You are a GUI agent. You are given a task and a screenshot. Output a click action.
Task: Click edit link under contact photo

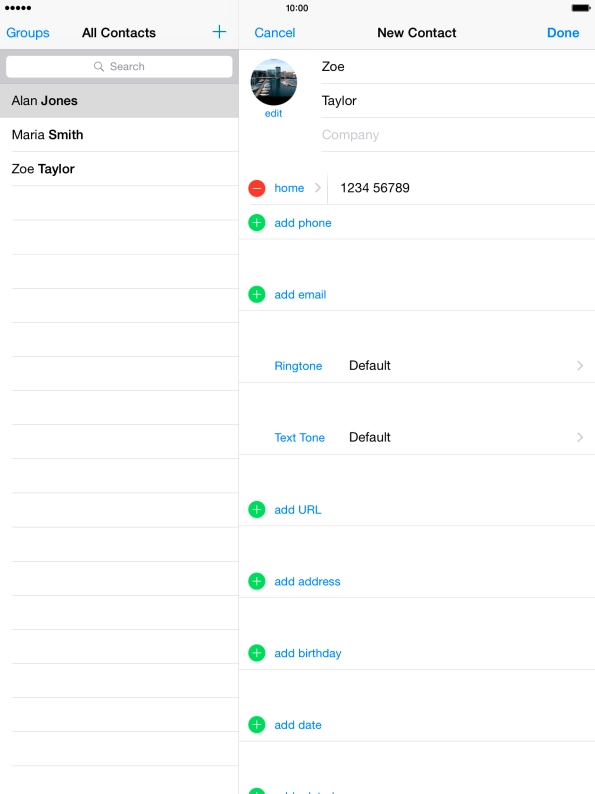(x=273, y=113)
